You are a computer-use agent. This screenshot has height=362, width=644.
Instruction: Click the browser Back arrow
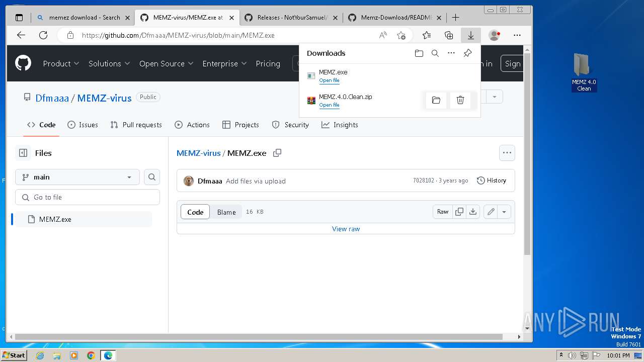21,35
